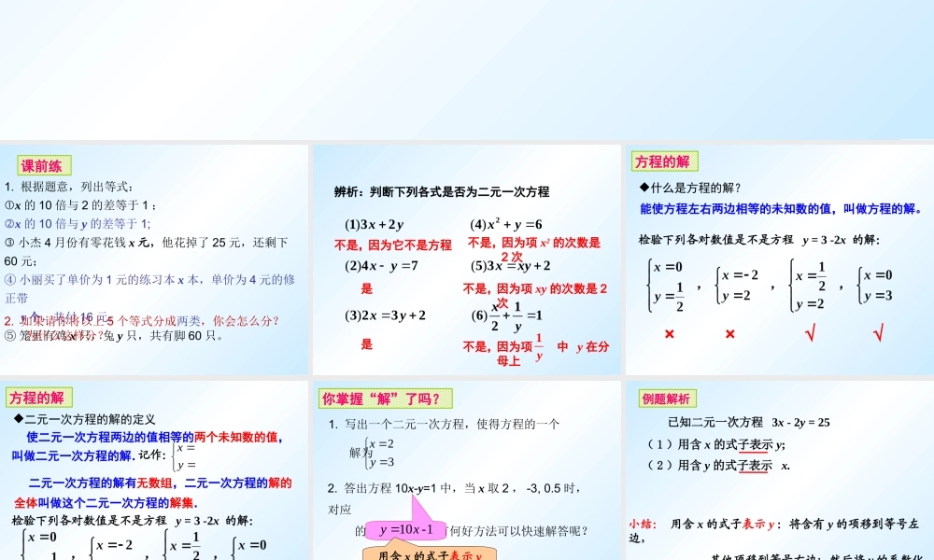Click the 课前练 title label

(44, 165)
